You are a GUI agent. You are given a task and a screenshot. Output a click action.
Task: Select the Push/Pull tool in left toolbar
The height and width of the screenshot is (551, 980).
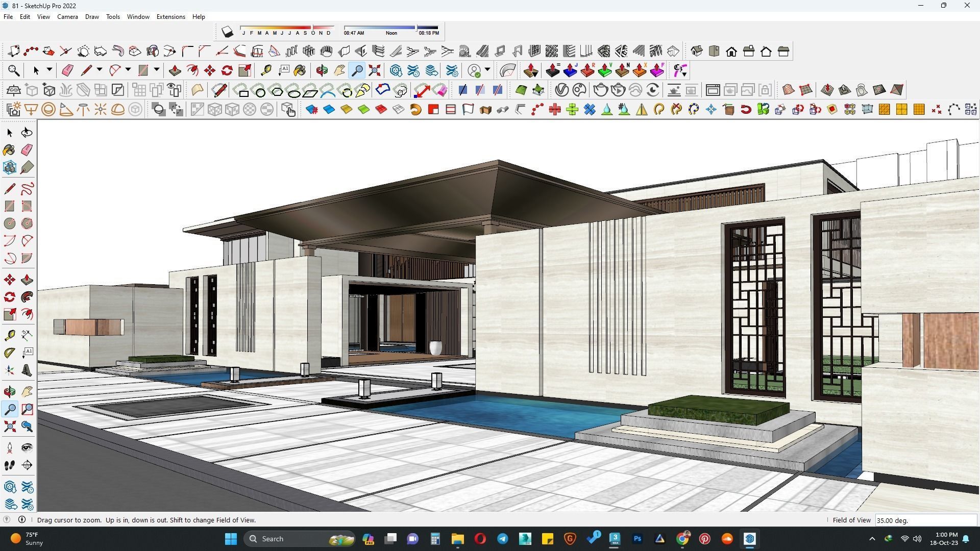(27, 280)
